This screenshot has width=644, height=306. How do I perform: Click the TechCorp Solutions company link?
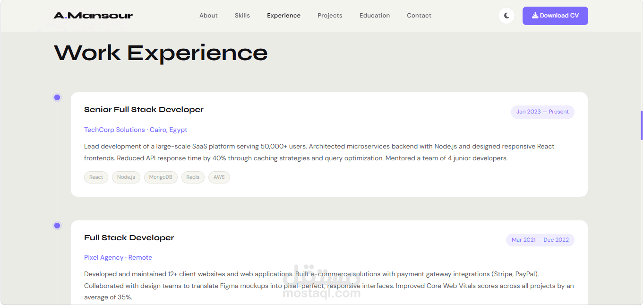point(114,130)
